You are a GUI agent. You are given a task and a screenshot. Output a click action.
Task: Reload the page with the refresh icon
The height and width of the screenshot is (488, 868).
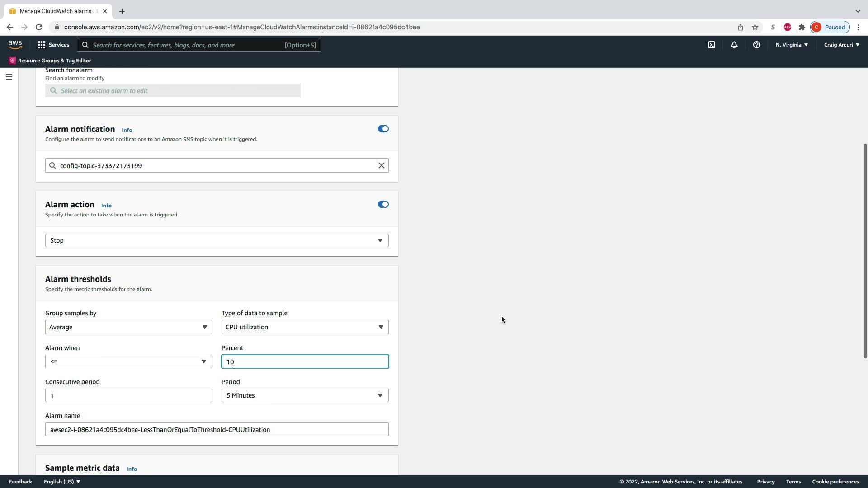(39, 27)
